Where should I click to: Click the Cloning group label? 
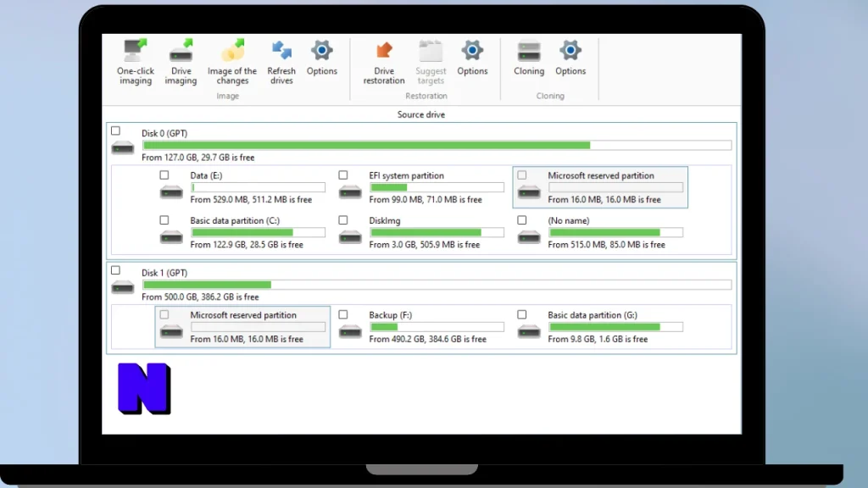coord(550,96)
